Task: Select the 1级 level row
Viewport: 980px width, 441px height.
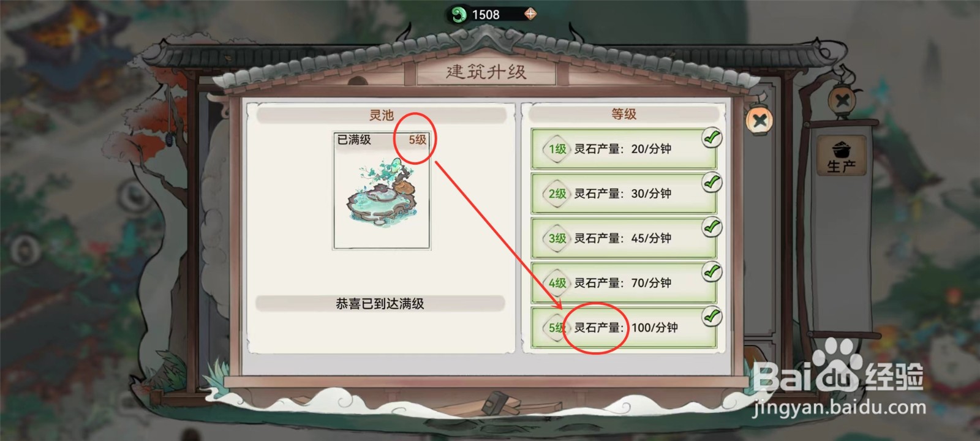Action: point(624,149)
